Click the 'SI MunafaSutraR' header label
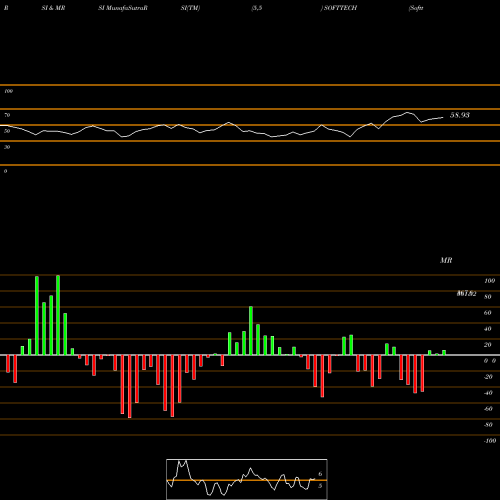 (x=123, y=8)
